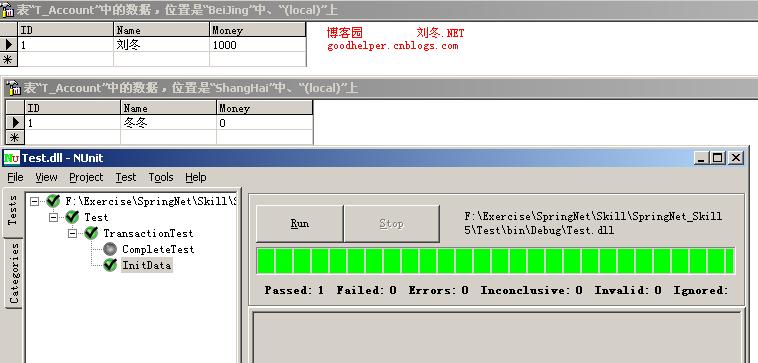Viewport: 758px width, 363px height.
Task: Click the Test.dll file path text
Action: pos(593,223)
